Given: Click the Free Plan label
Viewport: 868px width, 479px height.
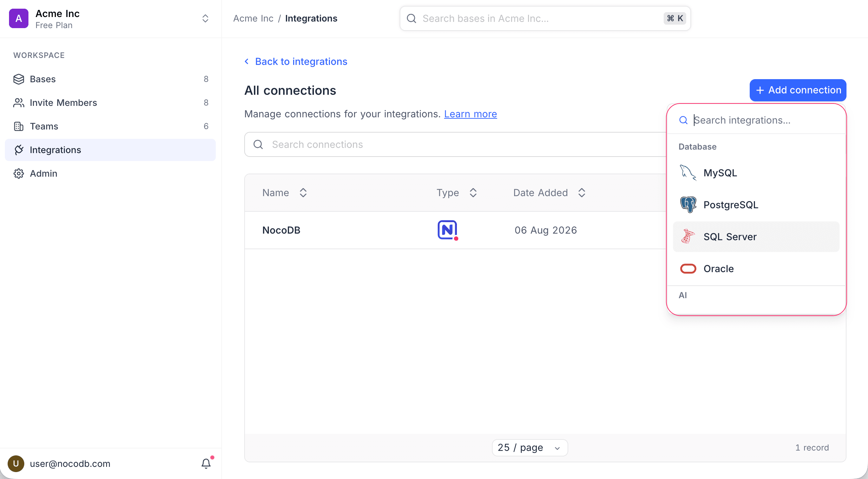Looking at the screenshot, I should pyautogui.click(x=54, y=25).
